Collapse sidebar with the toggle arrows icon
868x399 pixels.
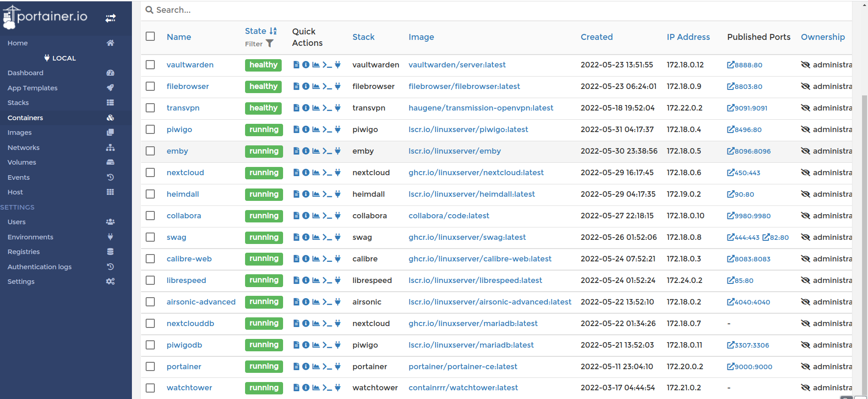point(110,18)
